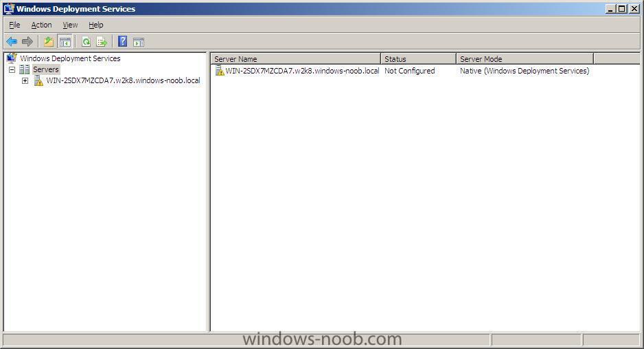The height and width of the screenshot is (349, 644).
Task: Sort by Status column header
Action: tap(419, 59)
